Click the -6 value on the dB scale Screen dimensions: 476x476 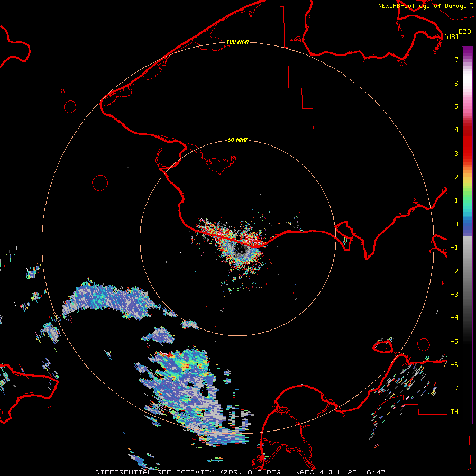click(454, 365)
